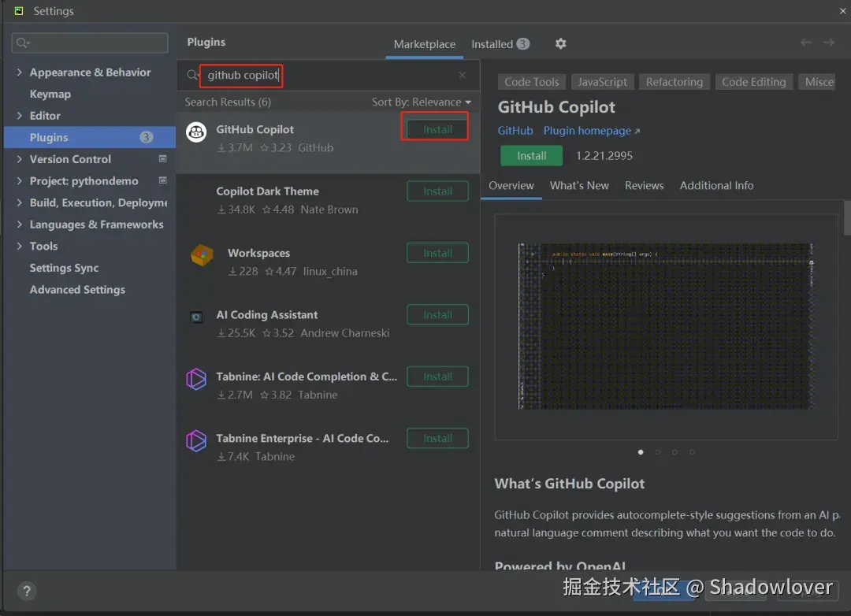Click the Tabnine AI Code Completion icon
This screenshot has width=851, height=616.
196,378
